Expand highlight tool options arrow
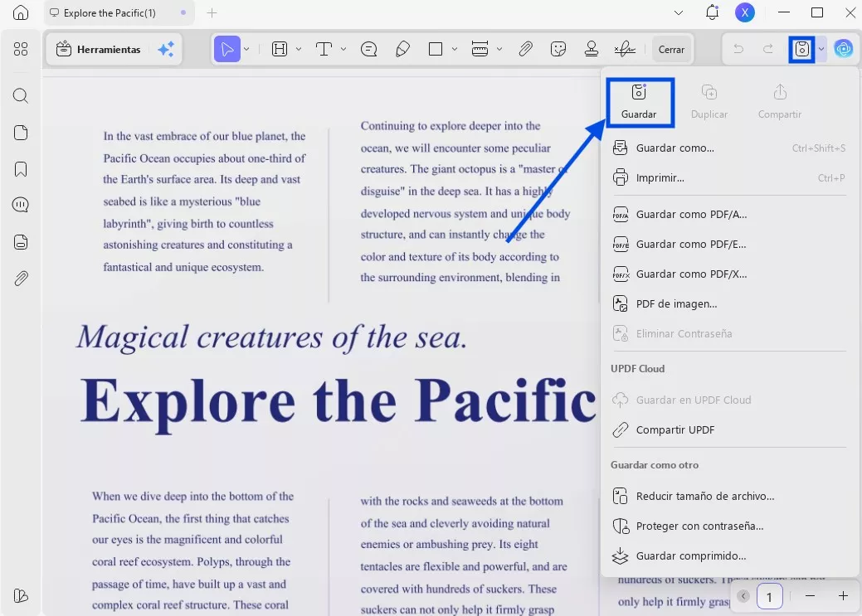862x616 pixels. 299,50
